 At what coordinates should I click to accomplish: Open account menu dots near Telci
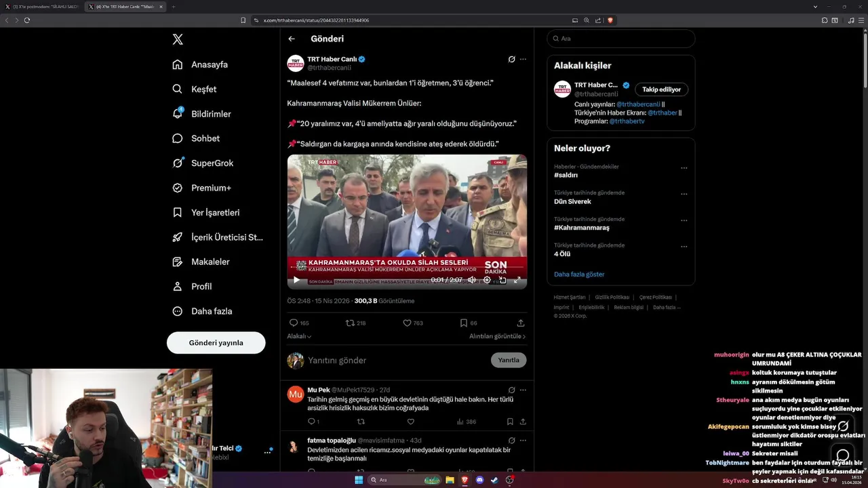(x=267, y=452)
